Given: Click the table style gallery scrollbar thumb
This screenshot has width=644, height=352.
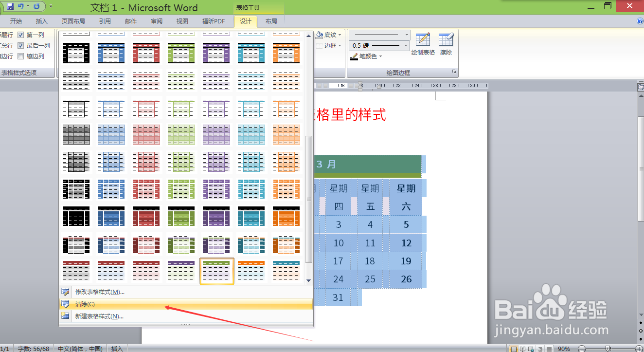Looking at the screenshot, I should (308, 199).
